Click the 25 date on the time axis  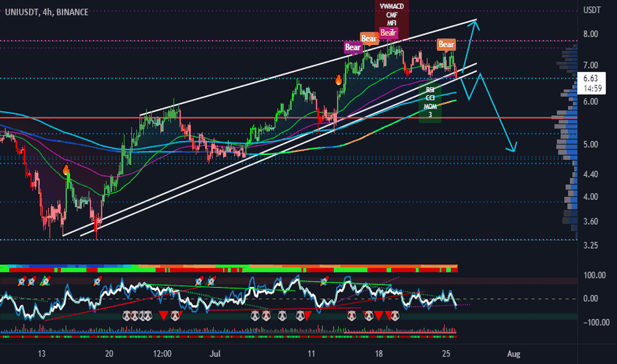[446, 353]
